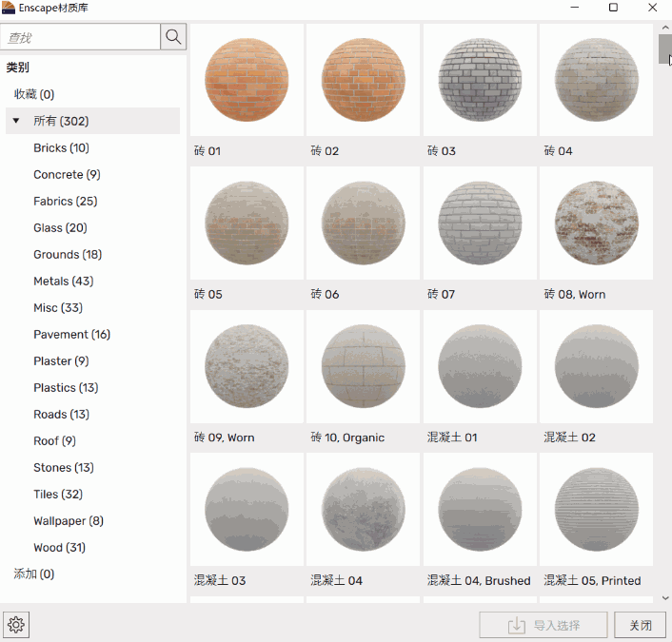Click the scrollbar up arrow
672x642 pixels.
click(665, 28)
